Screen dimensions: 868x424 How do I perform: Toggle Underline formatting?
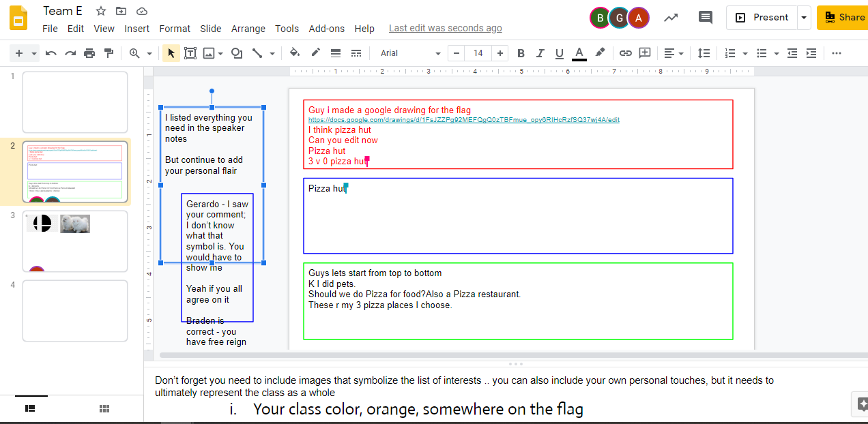tap(560, 53)
